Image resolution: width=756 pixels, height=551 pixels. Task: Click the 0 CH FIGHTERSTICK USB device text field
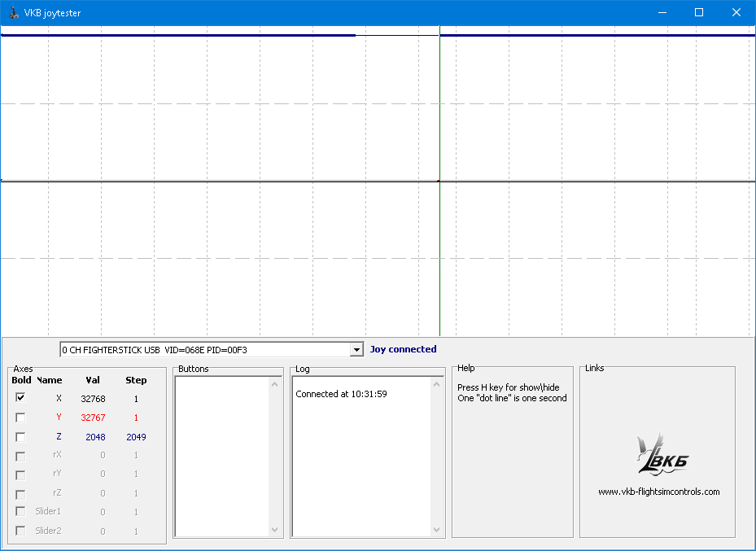tap(203, 349)
